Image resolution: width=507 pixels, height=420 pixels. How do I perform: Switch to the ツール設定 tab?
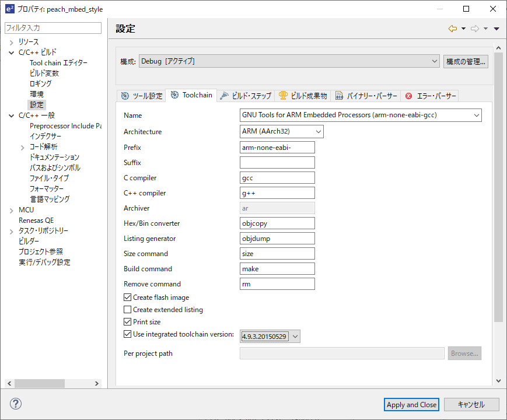point(142,96)
